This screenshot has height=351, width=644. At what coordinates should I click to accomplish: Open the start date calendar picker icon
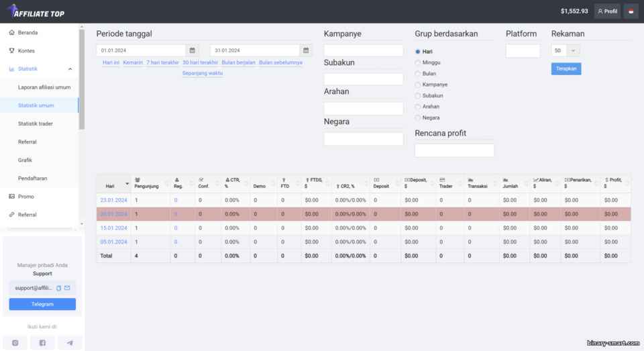[x=193, y=50]
